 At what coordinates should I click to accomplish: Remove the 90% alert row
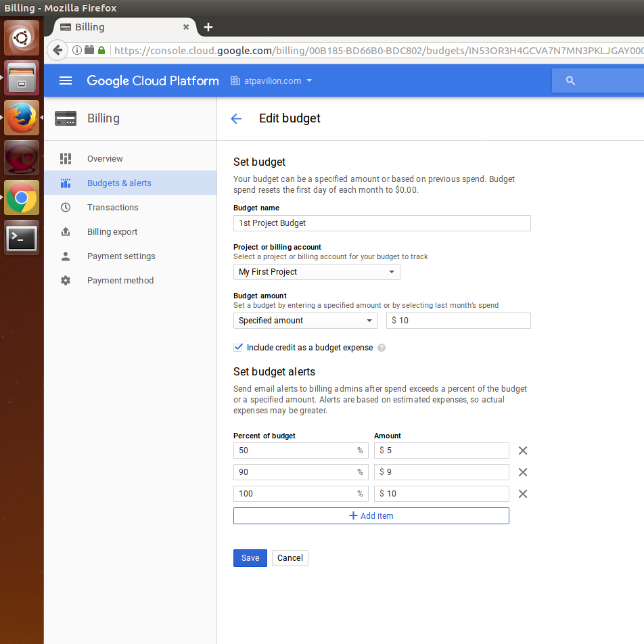522,472
